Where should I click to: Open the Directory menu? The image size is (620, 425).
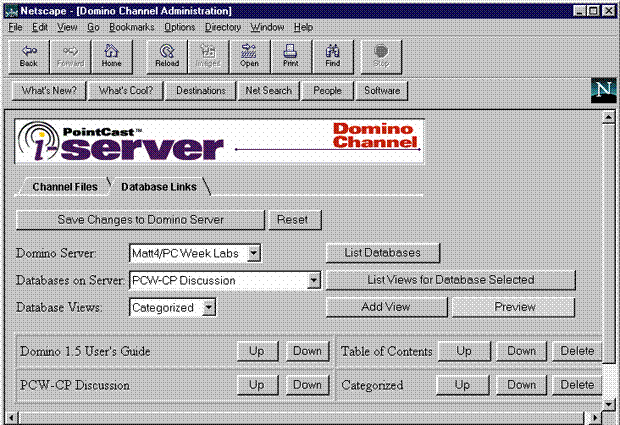[x=223, y=27]
